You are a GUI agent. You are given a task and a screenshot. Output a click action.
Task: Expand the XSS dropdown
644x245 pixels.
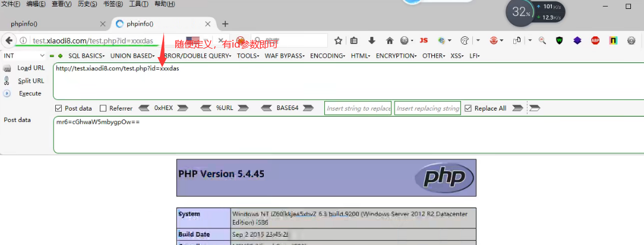click(x=457, y=55)
